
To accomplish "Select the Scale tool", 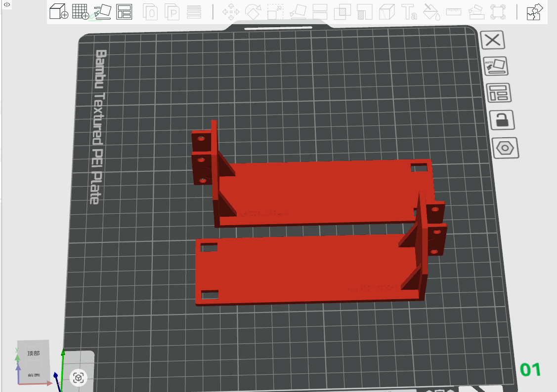I will tap(275, 11).
